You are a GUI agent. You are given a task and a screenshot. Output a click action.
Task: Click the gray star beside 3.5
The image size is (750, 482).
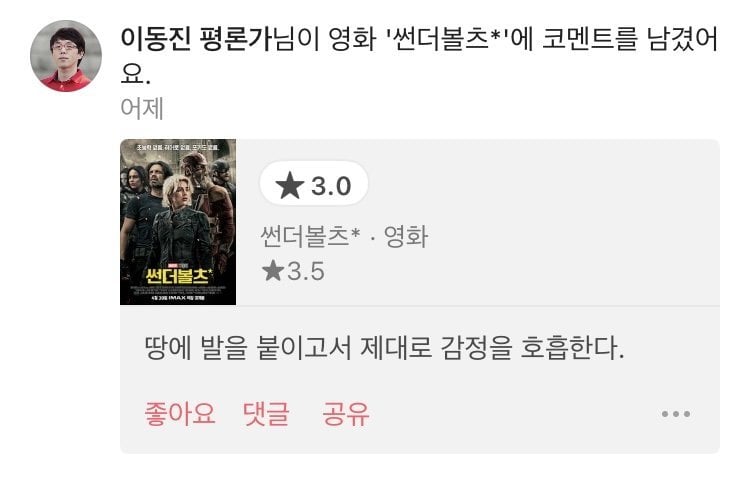[273, 271]
